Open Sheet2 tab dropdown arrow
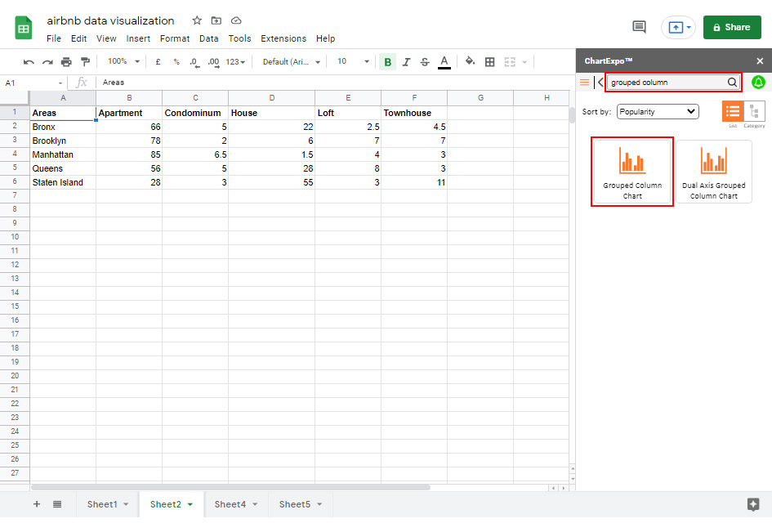Screen dimensions: 772x532 coord(190,504)
